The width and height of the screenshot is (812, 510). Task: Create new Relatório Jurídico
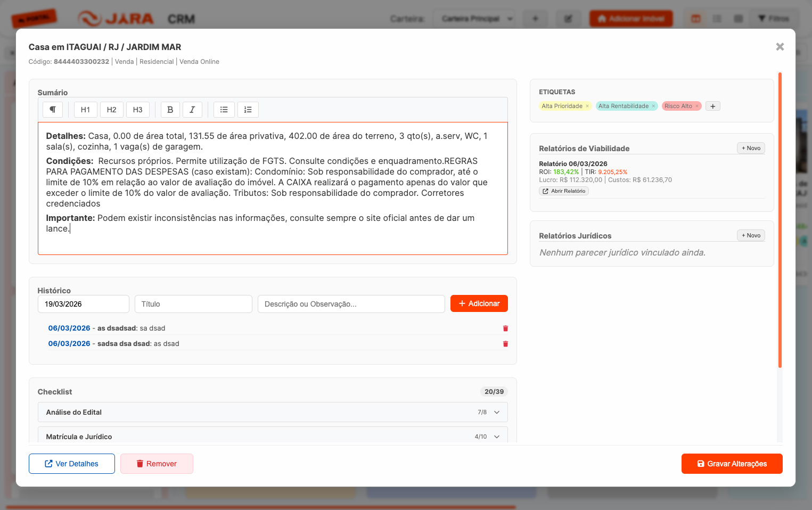pos(751,235)
